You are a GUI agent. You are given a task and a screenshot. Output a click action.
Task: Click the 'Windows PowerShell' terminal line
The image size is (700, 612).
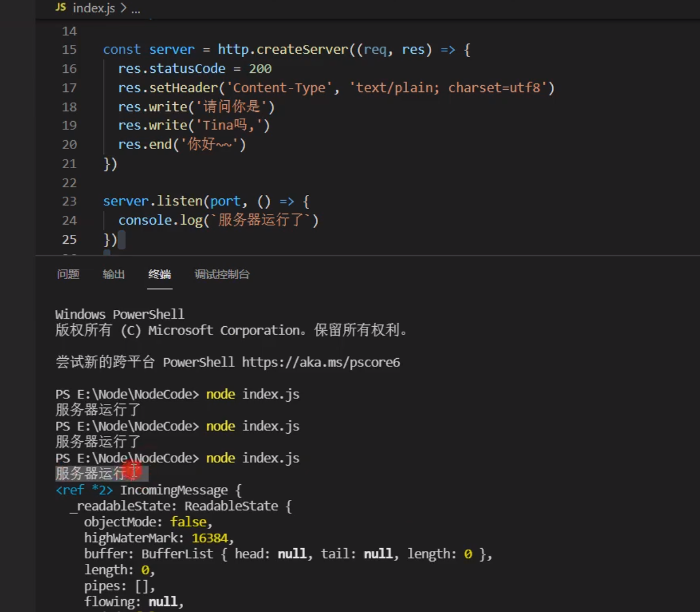(x=120, y=314)
